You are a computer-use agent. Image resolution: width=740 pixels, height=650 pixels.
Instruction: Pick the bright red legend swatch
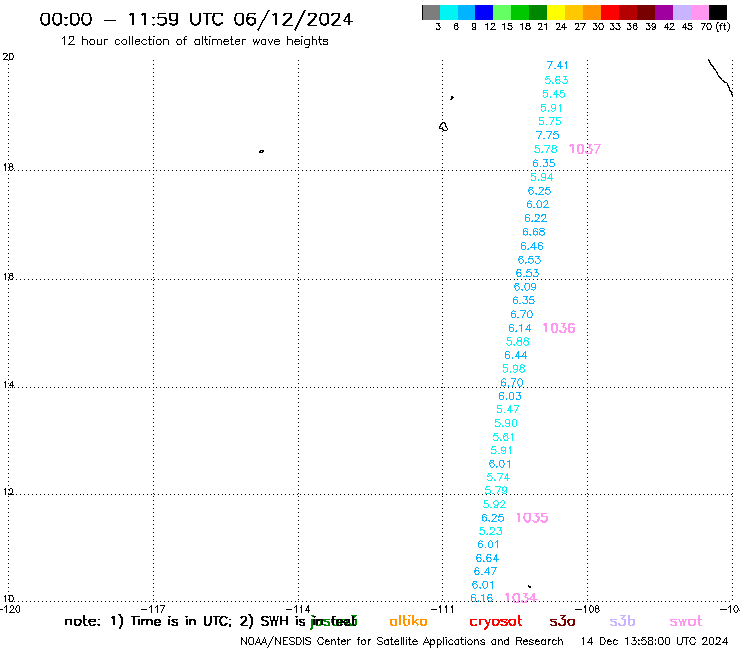click(610, 12)
